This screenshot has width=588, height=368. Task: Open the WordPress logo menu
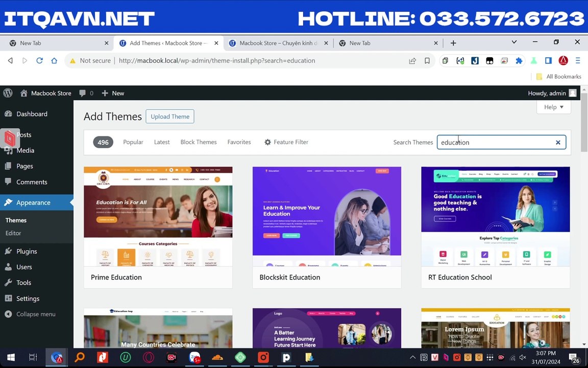click(x=8, y=93)
